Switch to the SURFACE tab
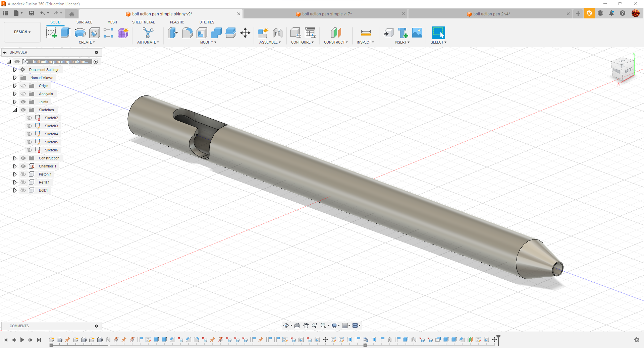The height and width of the screenshot is (348, 644). click(x=84, y=22)
